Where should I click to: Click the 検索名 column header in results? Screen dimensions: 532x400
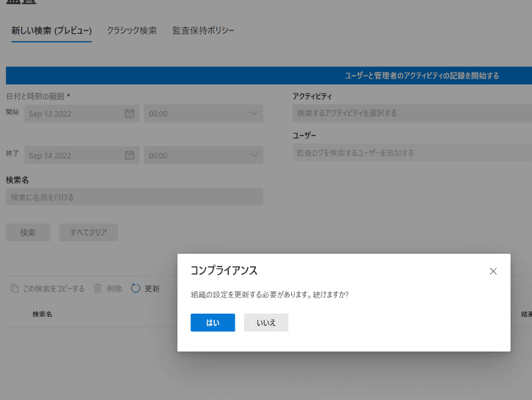pyautogui.click(x=43, y=314)
